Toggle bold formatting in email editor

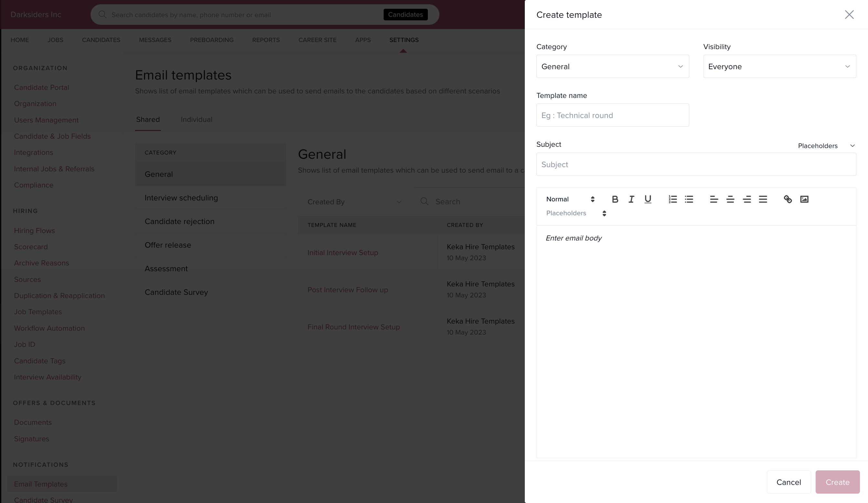coord(615,199)
